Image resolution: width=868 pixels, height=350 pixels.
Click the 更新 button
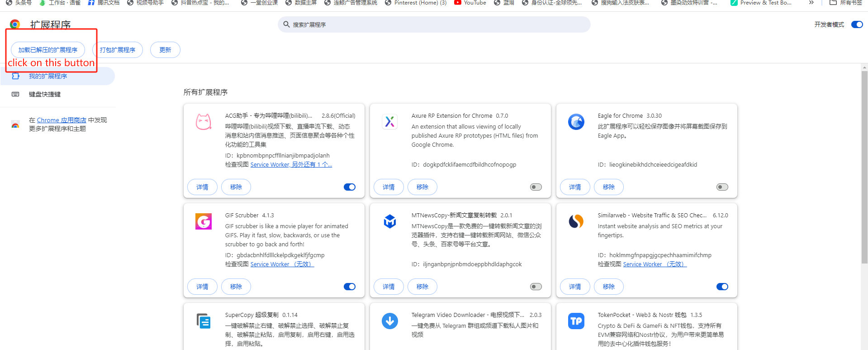pos(165,50)
